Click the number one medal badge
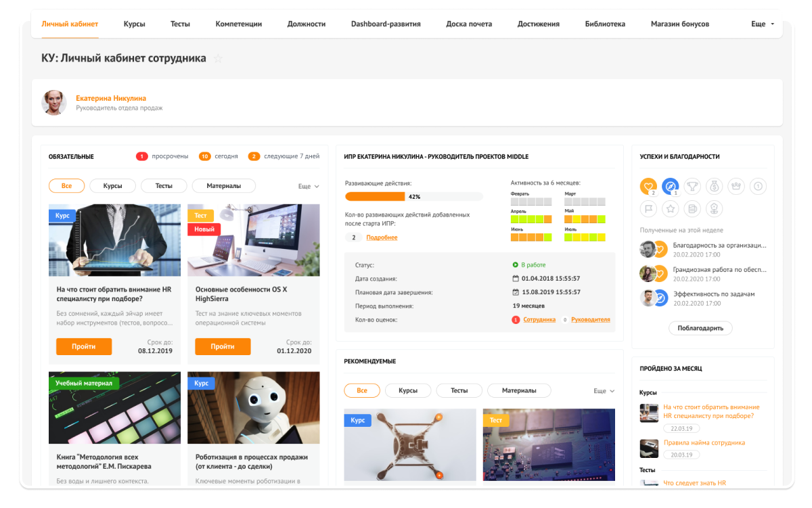Image resolution: width=812 pixels, height=508 pixels. 759,186
